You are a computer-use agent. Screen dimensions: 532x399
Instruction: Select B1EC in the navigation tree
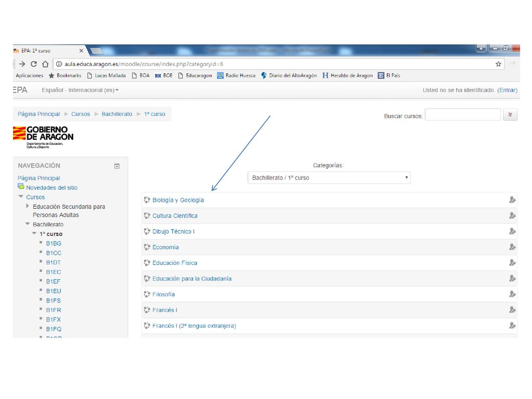pyautogui.click(x=54, y=272)
